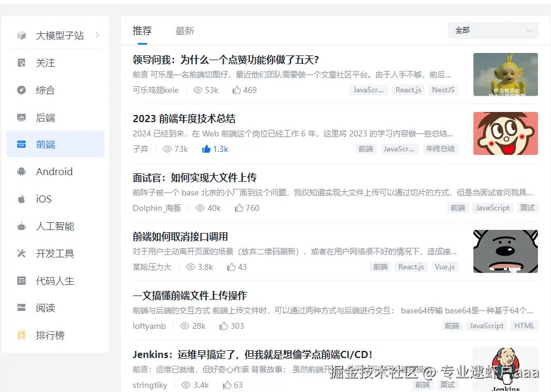Screen dimensions: 551x392
Task: Open the 后端 section in sidebar
Action: coord(38,117)
